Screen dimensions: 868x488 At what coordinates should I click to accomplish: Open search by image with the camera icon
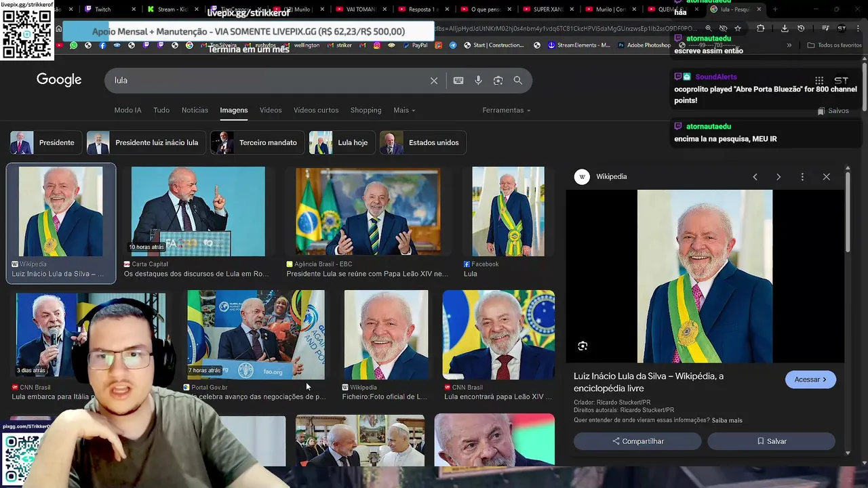click(x=498, y=81)
